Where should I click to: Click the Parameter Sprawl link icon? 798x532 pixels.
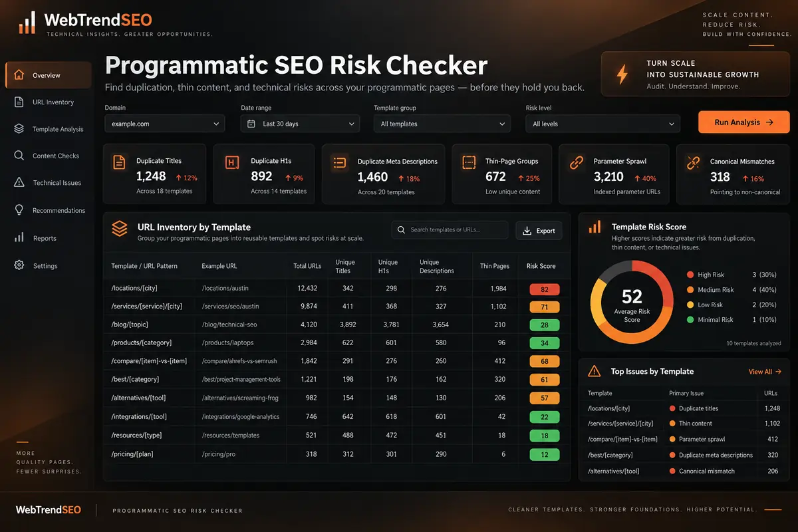[576, 162]
